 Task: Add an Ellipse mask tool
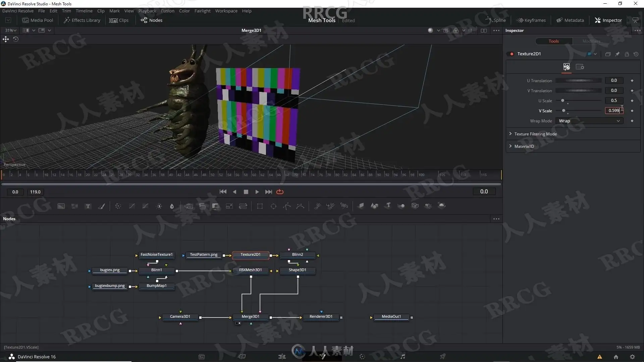click(273, 206)
